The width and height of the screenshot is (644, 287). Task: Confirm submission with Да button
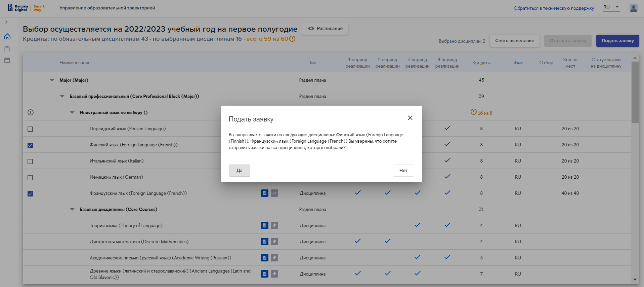click(239, 171)
